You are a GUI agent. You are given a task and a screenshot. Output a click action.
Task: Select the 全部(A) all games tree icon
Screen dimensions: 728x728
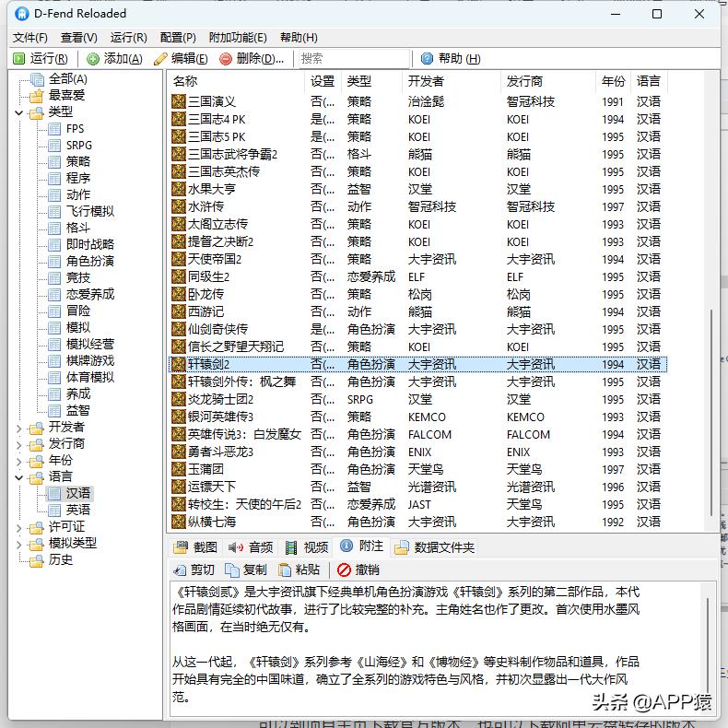click(37, 79)
